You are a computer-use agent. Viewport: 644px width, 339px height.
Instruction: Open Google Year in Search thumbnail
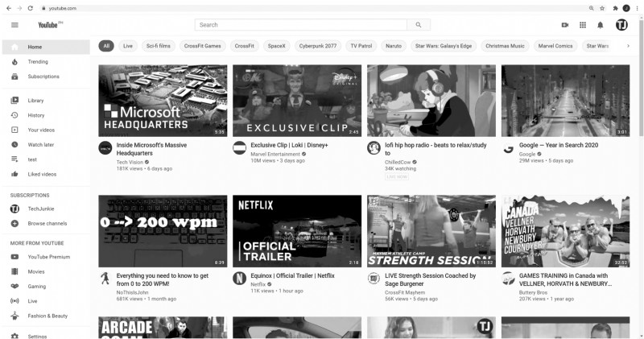pyautogui.click(x=566, y=101)
